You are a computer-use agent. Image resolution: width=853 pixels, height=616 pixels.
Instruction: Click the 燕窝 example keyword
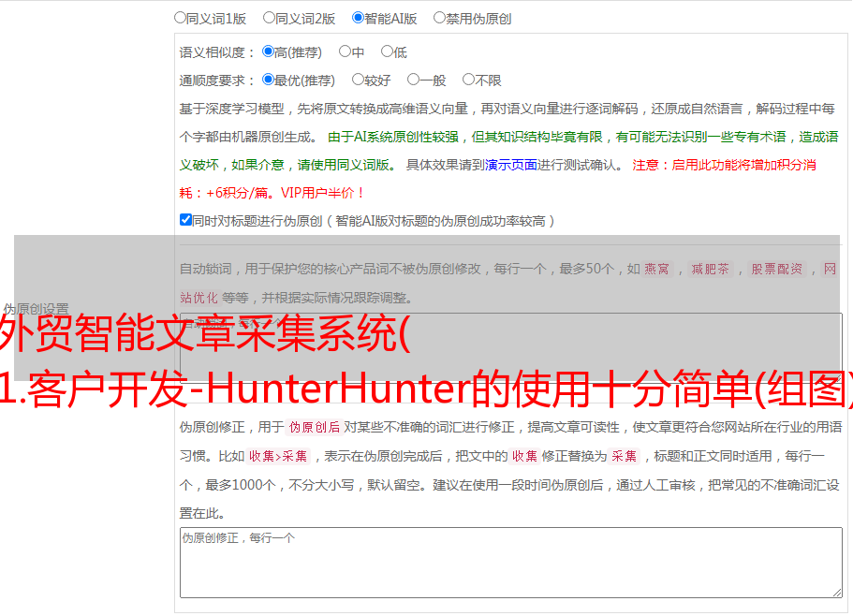point(657,269)
